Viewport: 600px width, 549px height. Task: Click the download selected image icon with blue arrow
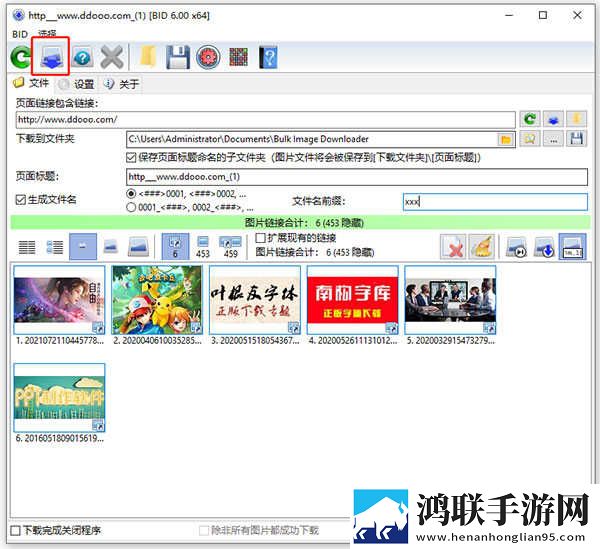click(x=544, y=247)
